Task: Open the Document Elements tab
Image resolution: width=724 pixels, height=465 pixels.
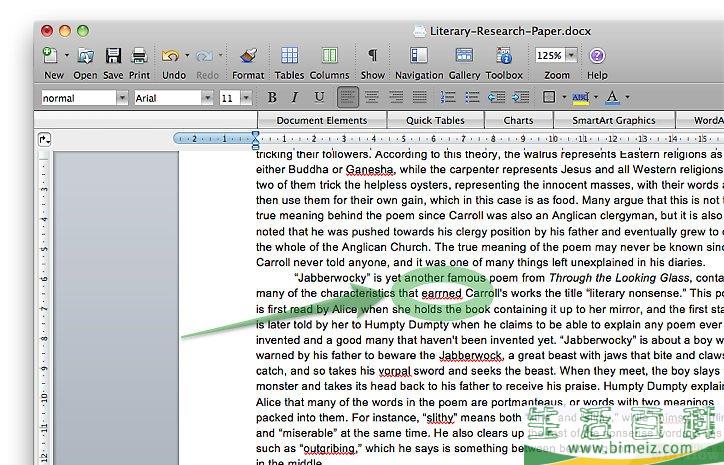Action: click(x=322, y=121)
